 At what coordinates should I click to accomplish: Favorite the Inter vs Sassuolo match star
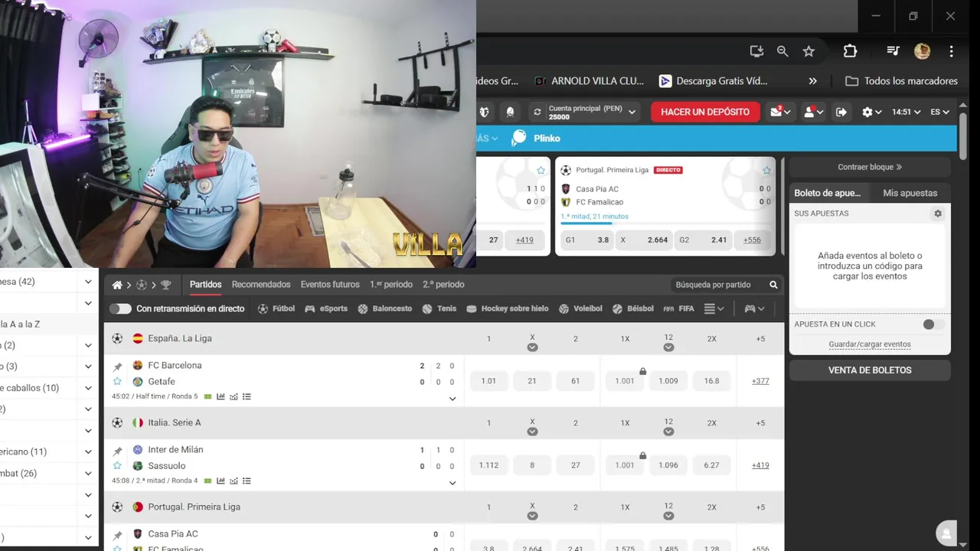coord(117,465)
